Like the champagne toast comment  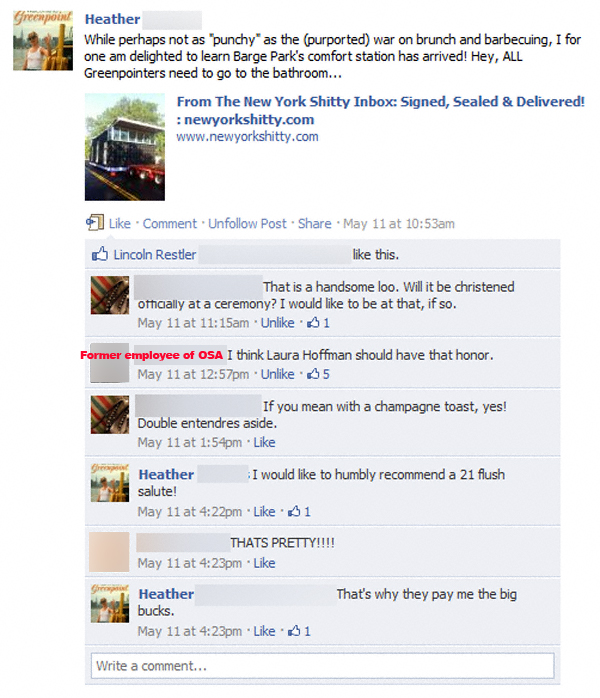point(264,442)
